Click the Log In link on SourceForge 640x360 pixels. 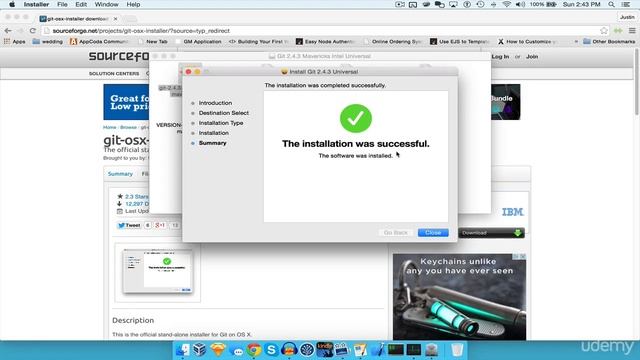click(500, 57)
